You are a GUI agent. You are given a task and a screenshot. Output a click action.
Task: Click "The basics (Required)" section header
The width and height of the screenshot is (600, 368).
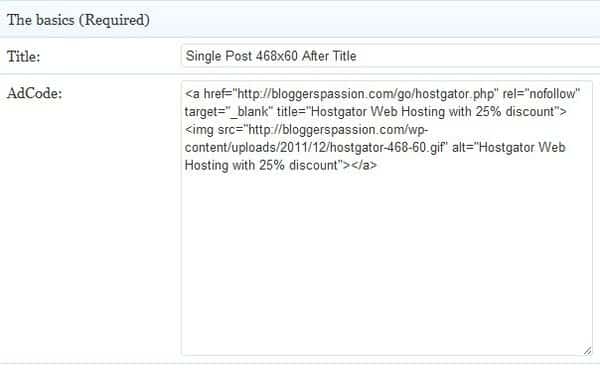click(x=78, y=20)
